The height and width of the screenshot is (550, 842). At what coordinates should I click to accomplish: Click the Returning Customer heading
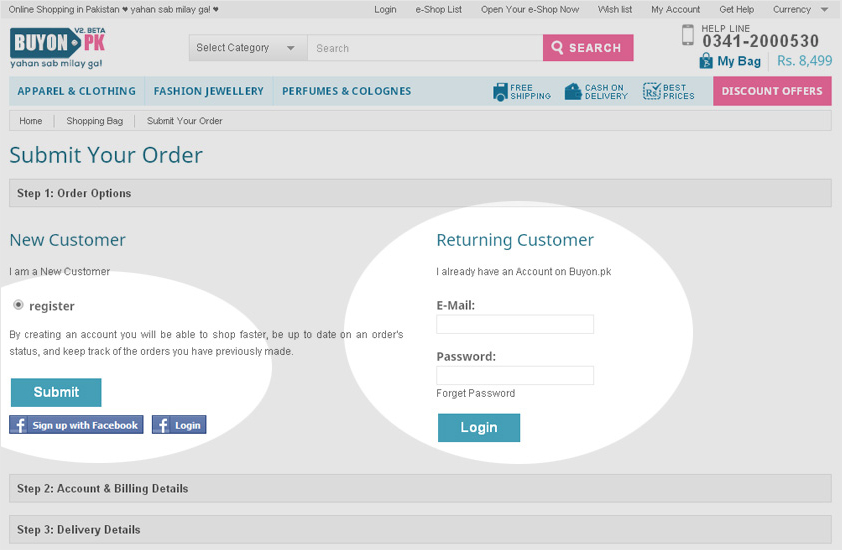pyautogui.click(x=515, y=240)
